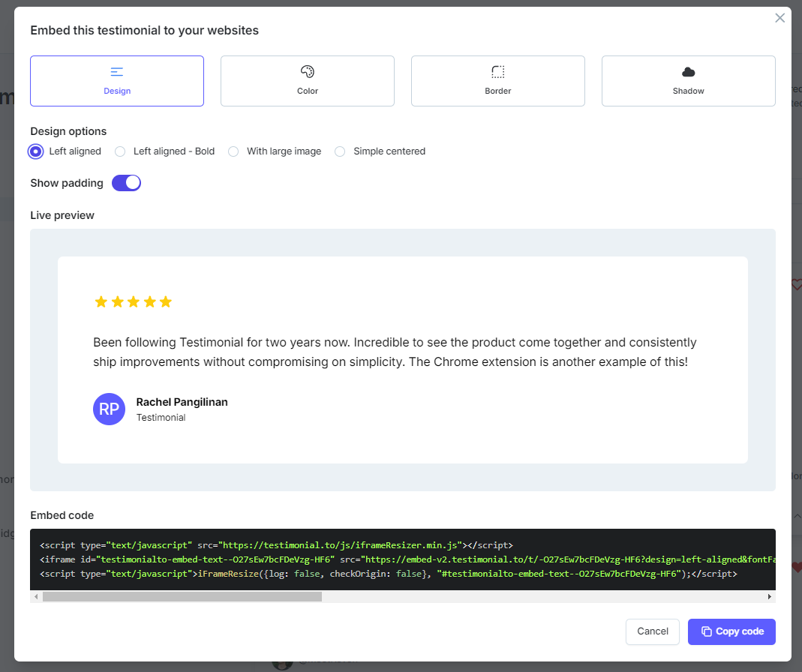
Task: Click the cloud Shadow icon
Action: (x=689, y=72)
